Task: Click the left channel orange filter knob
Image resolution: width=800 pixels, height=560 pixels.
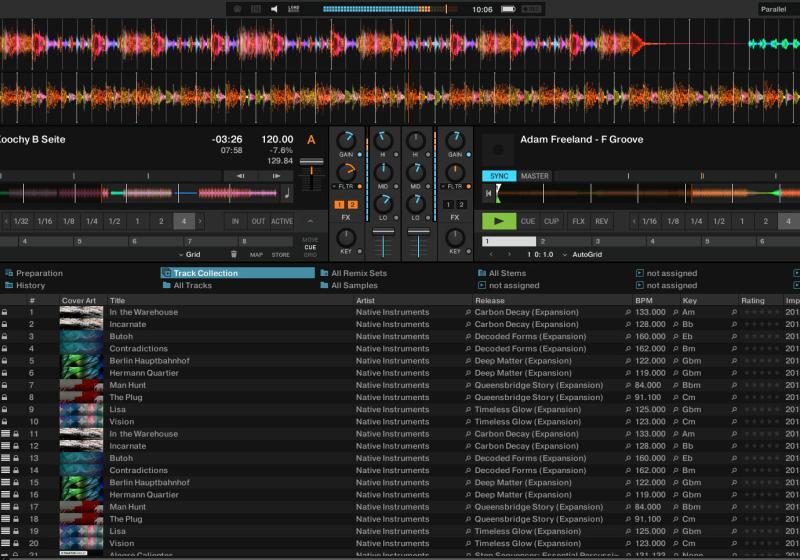Action: click(346, 172)
